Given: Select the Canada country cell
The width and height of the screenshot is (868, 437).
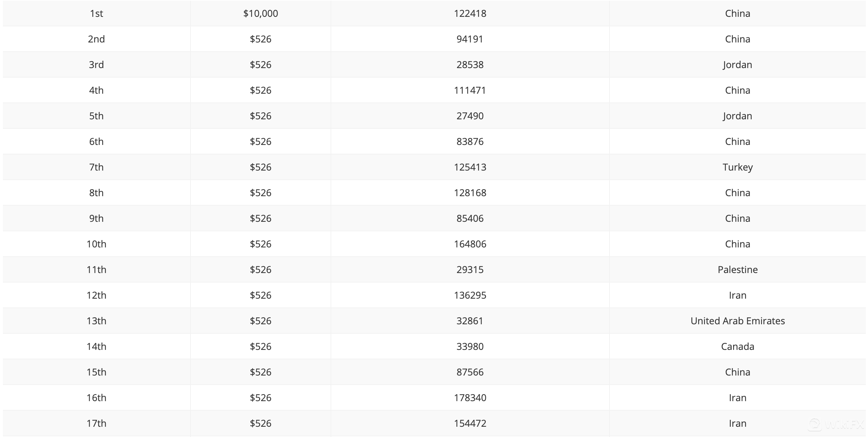Looking at the screenshot, I should coord(737,347).
